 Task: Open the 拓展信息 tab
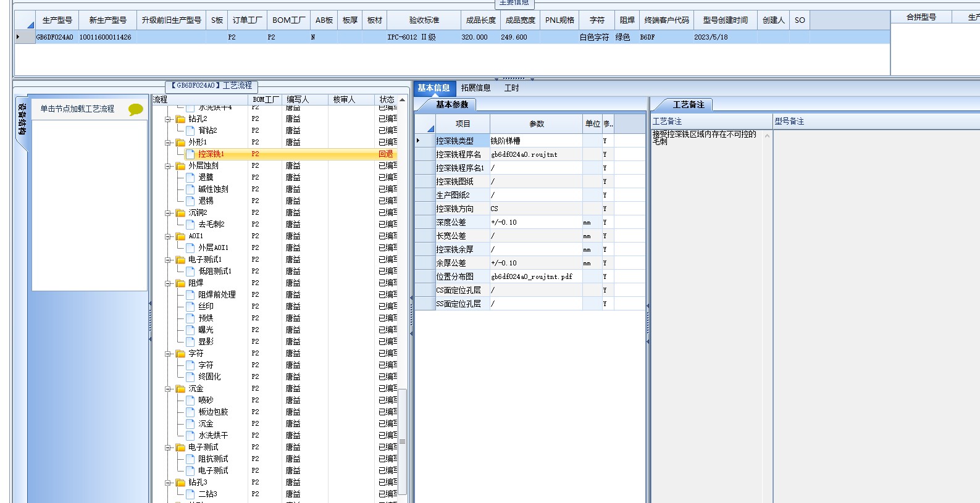coord(475,88)
